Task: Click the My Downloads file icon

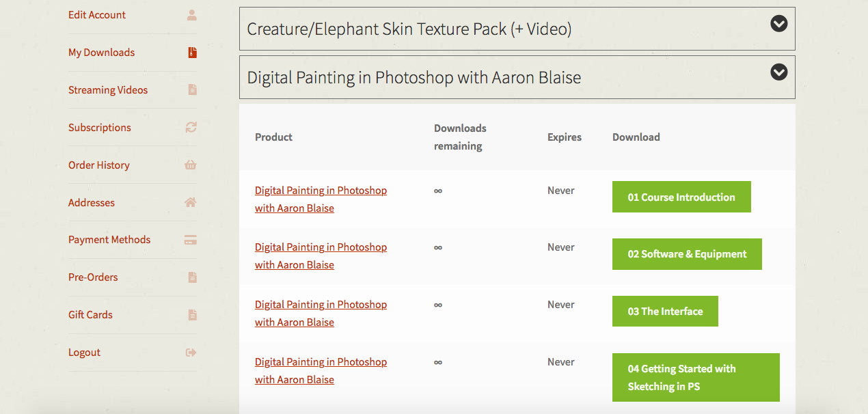Action: point(192,53)
